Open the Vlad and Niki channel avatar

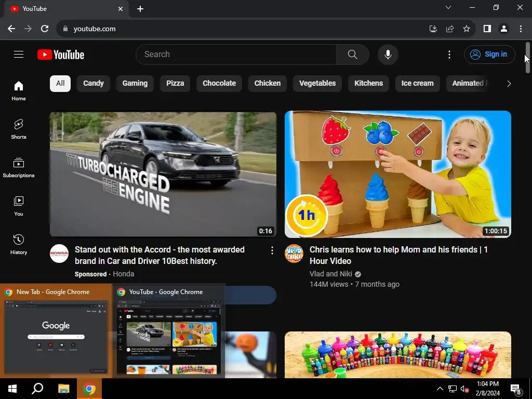pyautogui.click(x=294, y=254)
